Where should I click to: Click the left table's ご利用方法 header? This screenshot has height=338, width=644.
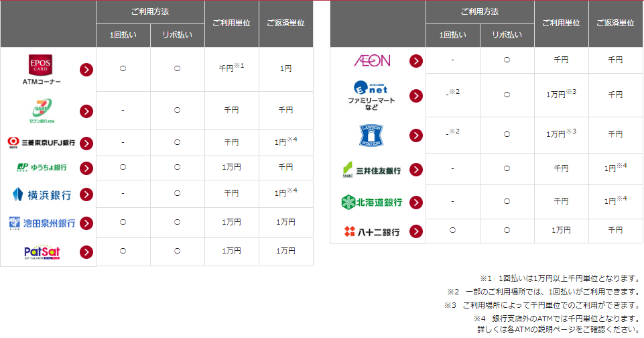[150, 12]
